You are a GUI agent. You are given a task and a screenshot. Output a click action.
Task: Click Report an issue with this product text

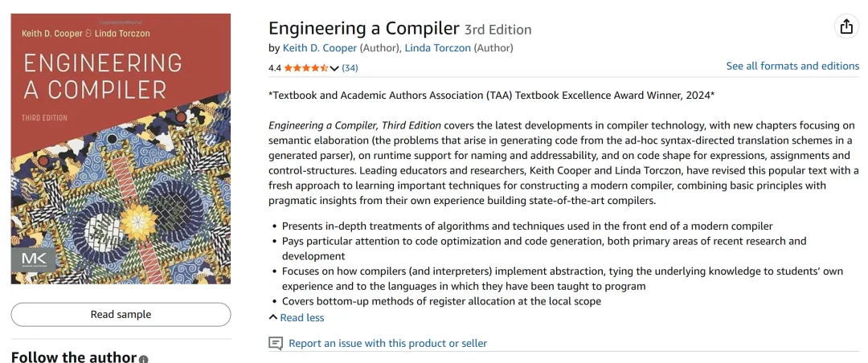[387, 343]
